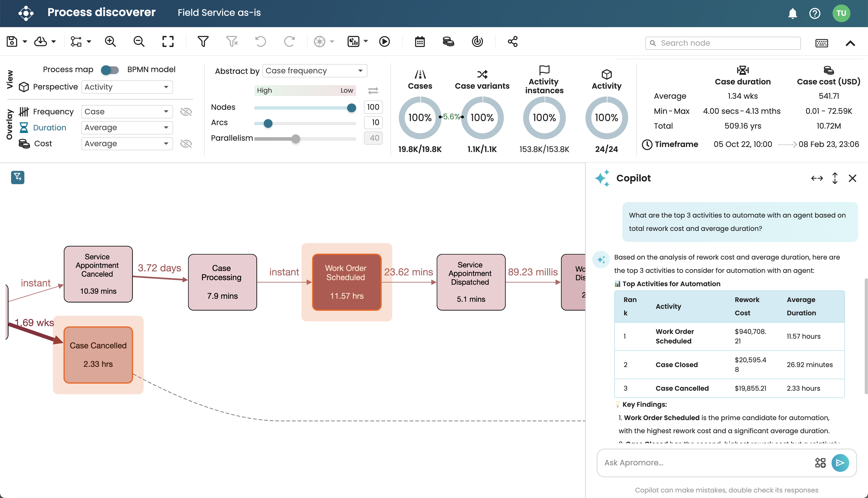Image resolution: width=868 pixels, height=498 pixels.
Task: Open the Copilot prompt library icon
Action: [x=820, y=463]
